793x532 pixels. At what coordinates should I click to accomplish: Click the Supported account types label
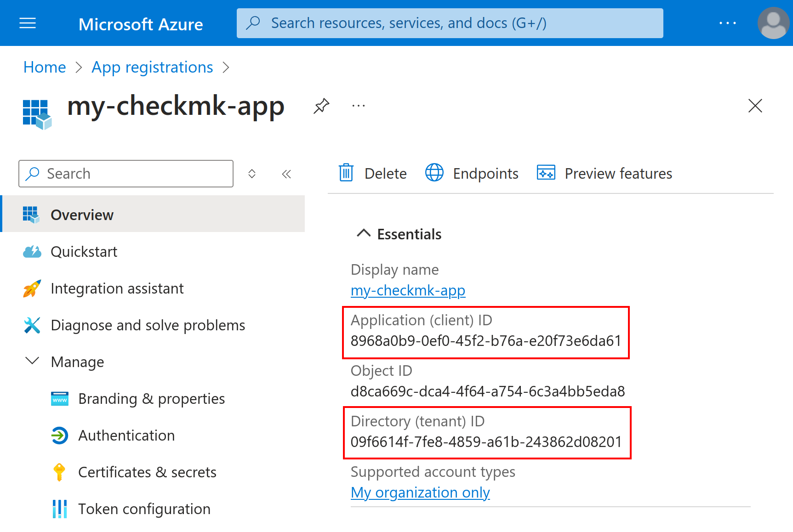433,472
